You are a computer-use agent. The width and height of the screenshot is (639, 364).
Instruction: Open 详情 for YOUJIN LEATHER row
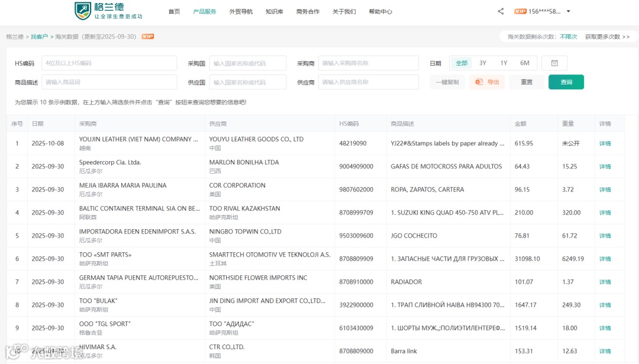tap(605, 144)
